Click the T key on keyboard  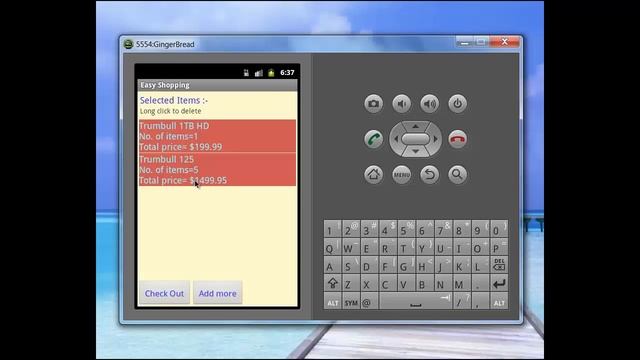(x=407, y=247)
